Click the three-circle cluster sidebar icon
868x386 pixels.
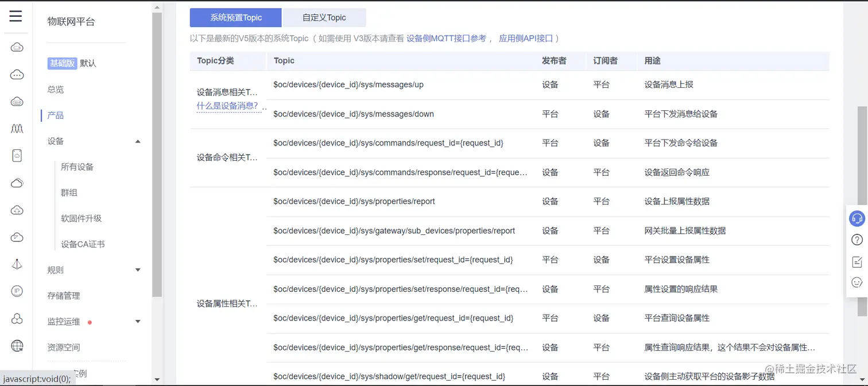[17, 319]
